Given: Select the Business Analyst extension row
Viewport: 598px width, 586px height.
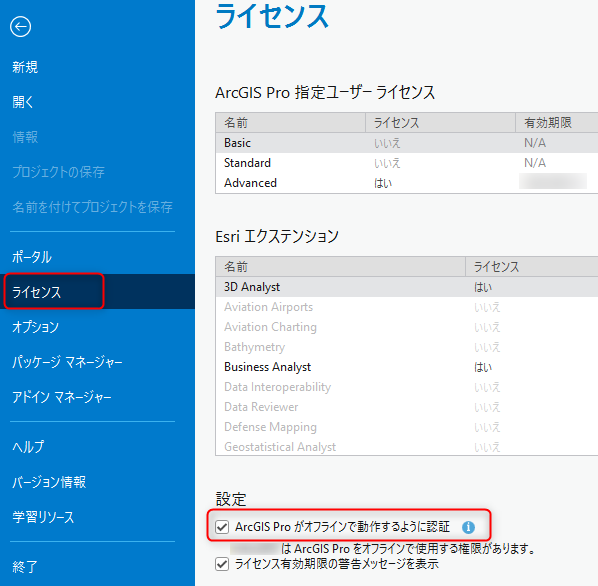Looking at the screenshot, I should 407,367.
